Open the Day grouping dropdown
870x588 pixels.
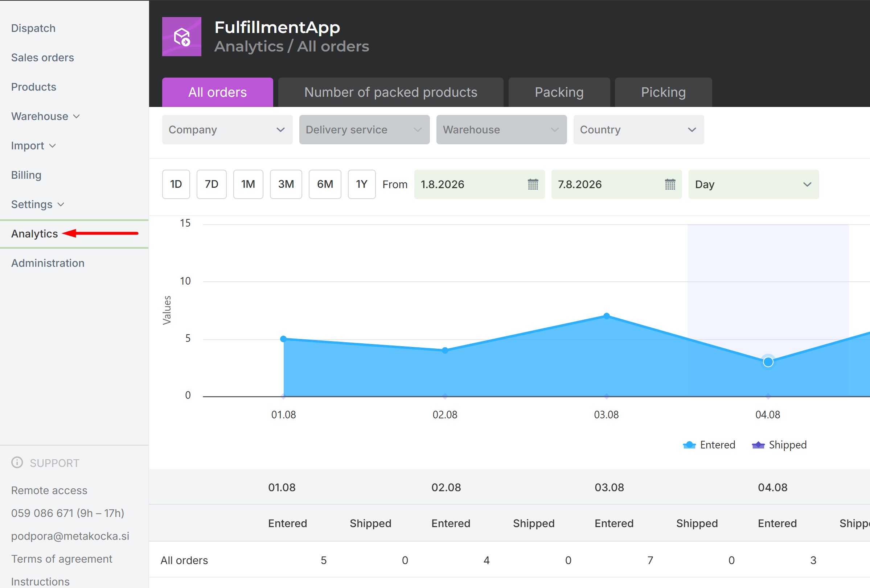pos(754,185)
